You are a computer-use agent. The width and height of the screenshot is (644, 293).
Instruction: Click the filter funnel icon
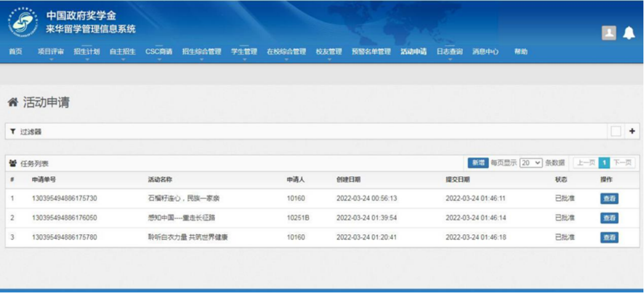13,132
